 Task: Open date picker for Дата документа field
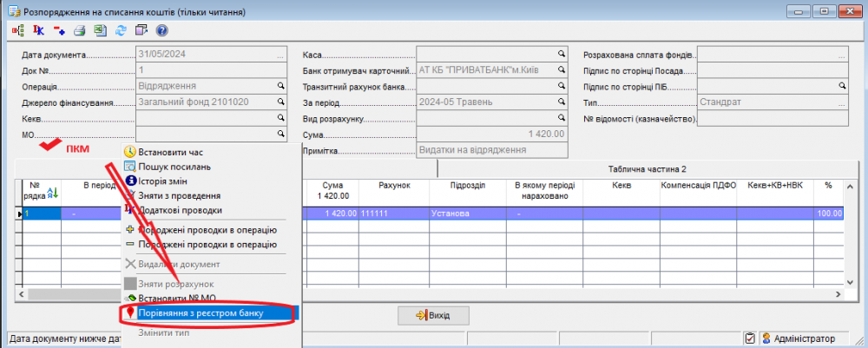tap(280, 55)
